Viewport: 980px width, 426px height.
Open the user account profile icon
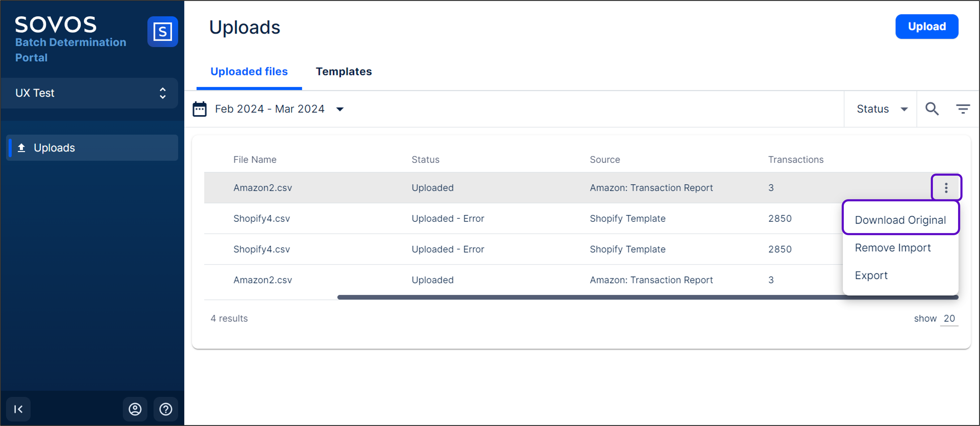[135, 409]
